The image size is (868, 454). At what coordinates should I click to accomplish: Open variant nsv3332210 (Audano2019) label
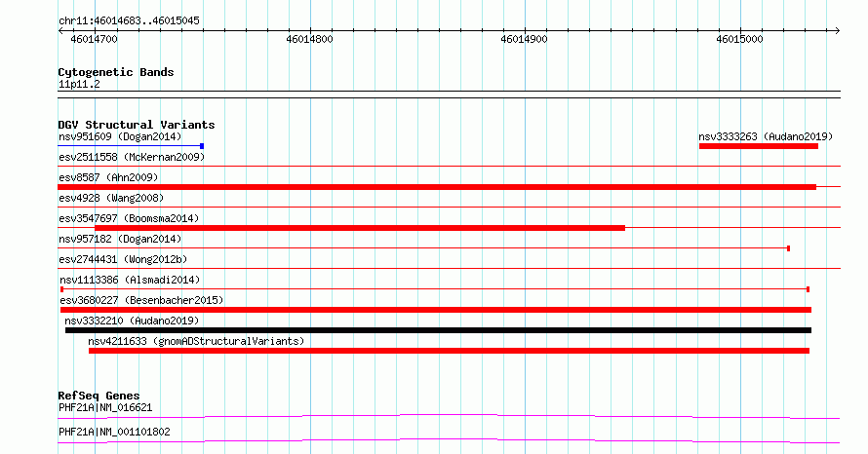132,321
